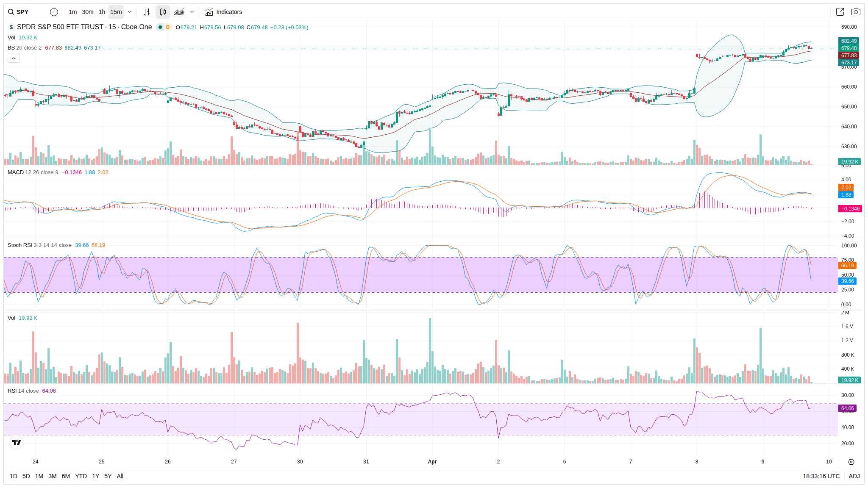Select the area chart style icon
Screen dimensions: 868x488
[179, 12]
